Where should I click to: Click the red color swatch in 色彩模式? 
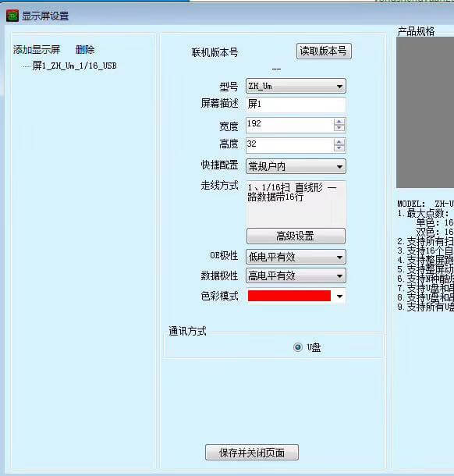[x=289, y=296]
